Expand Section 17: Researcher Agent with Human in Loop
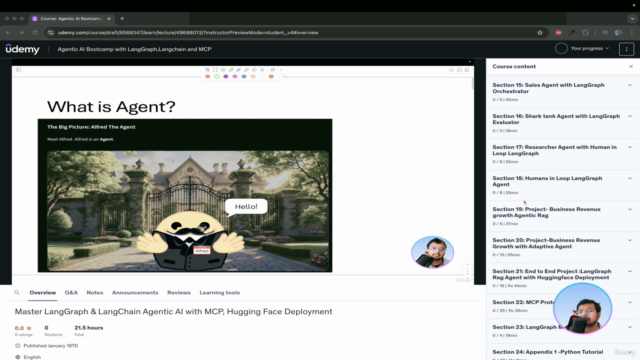The width and height of the screenshot is (640, 360). click(x=630, y=147)
